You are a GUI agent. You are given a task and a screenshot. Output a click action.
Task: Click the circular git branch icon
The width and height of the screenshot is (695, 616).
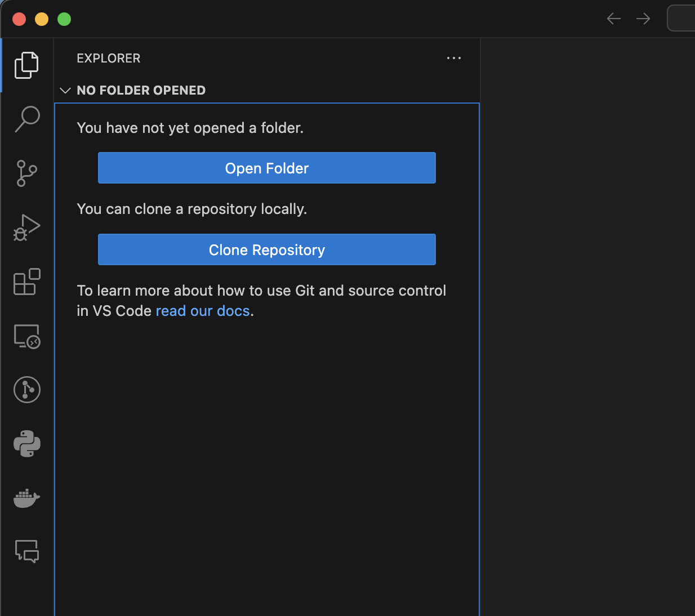point(26,390)
